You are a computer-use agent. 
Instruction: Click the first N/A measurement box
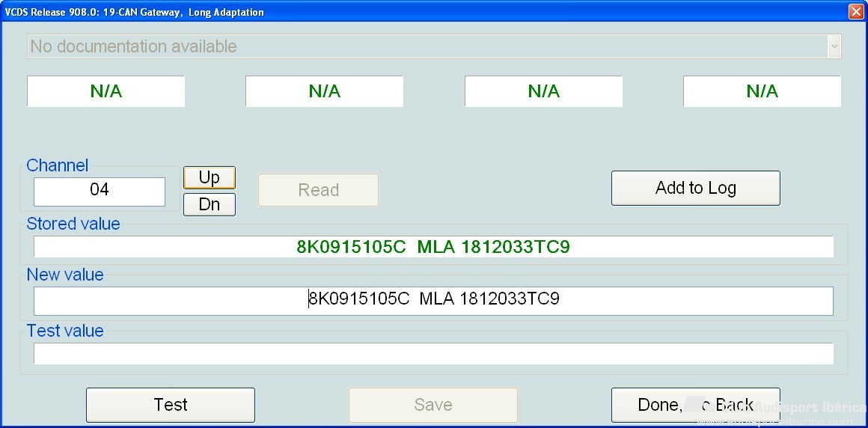pos(106,91)
